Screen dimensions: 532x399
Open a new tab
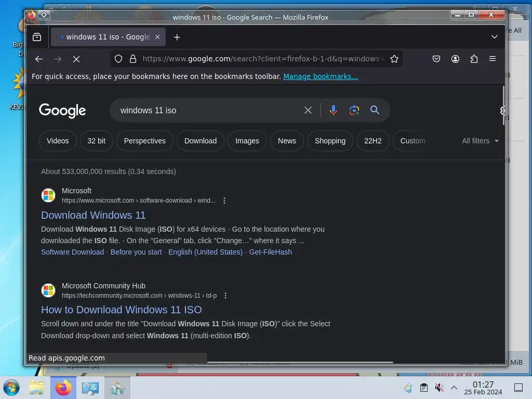tap(177, 37)
